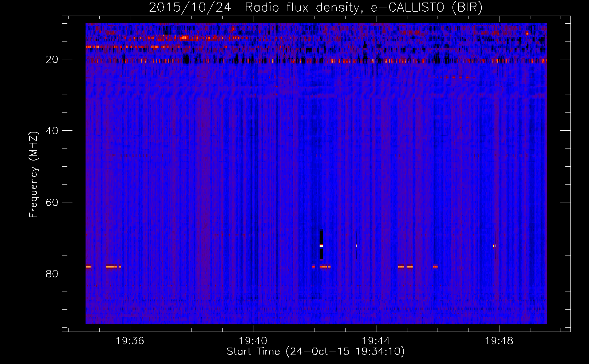This screenshot has height=364, width=589.
Task: Click the 19:40 time tick label
Action: tap(253, 341)
